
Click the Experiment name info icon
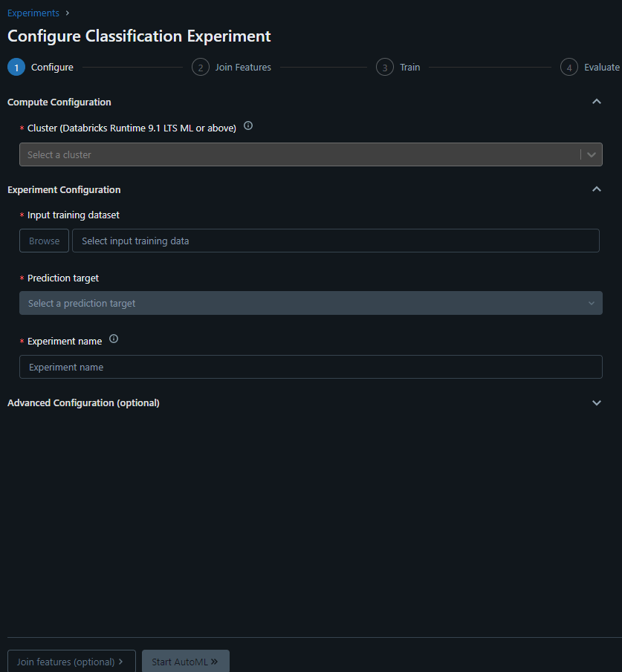[114, 339]
